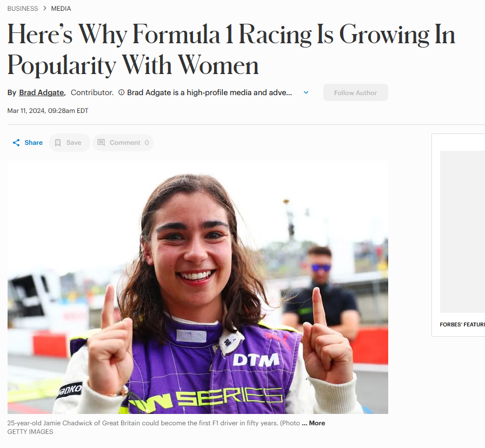Screen dimensions: 485x448
Task: Click the Save bookmark icon
Action: click(58, 143)
